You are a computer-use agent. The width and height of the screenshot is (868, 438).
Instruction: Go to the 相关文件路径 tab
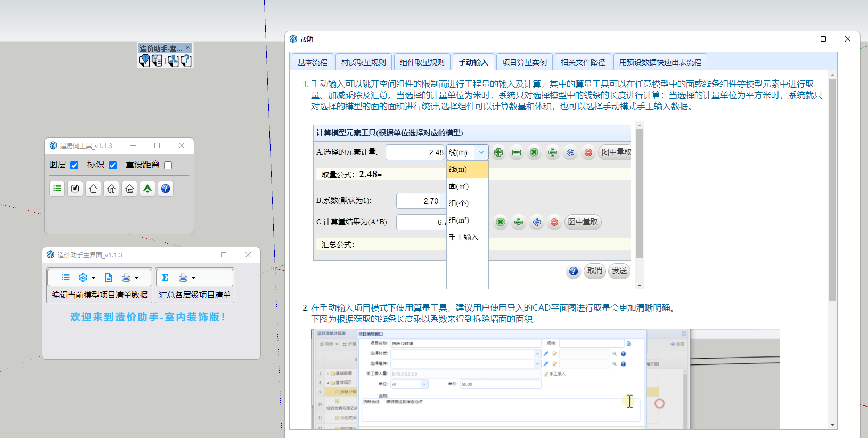tap(583, 62)
